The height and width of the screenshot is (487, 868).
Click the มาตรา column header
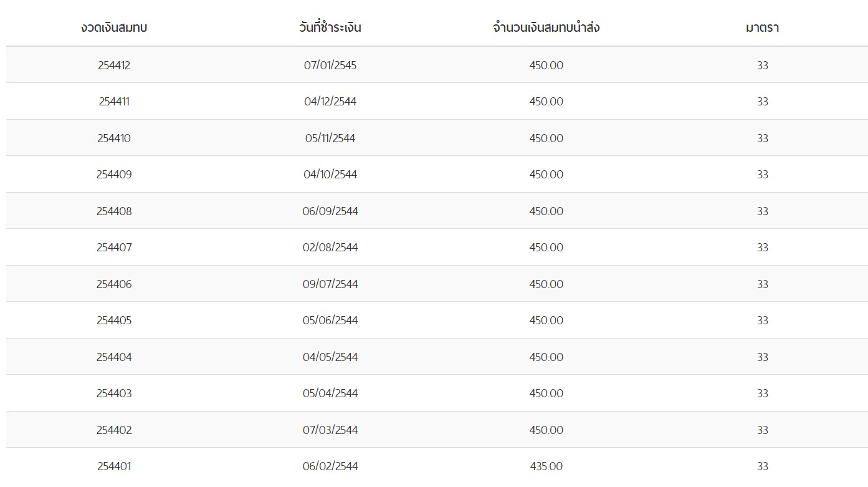tap(762, 27)
